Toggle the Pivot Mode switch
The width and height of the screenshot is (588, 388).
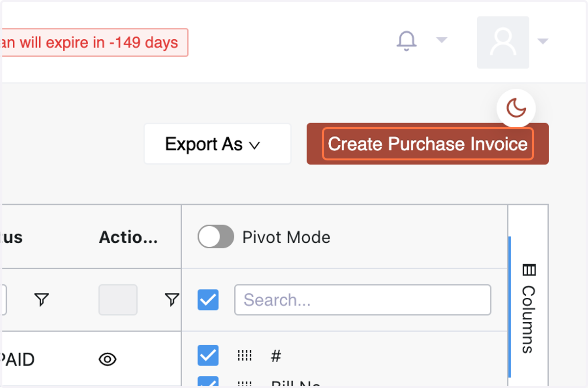click(216, 236)
